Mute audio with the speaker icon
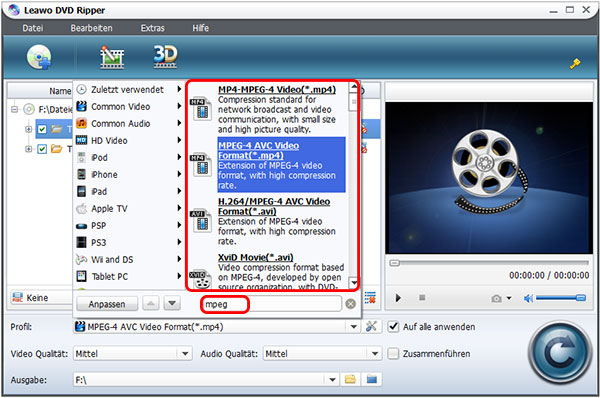Screen dimensions: 600x398 click(528, 298)
